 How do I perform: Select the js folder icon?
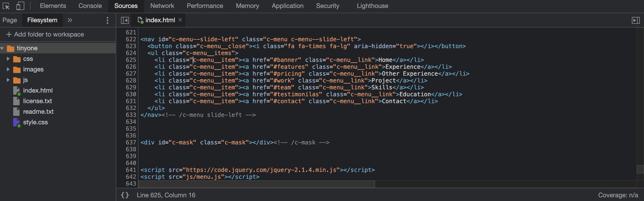coord(17,80)
